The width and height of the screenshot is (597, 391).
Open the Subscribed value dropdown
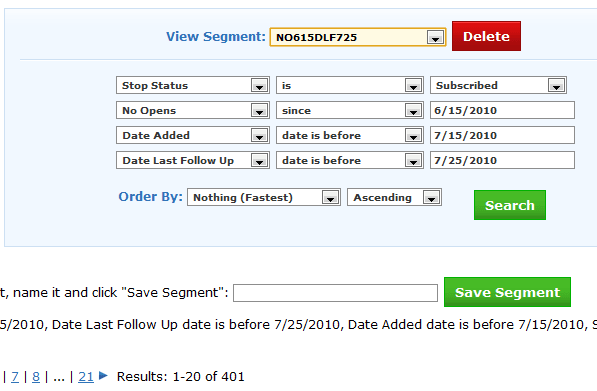click(498, 85)
